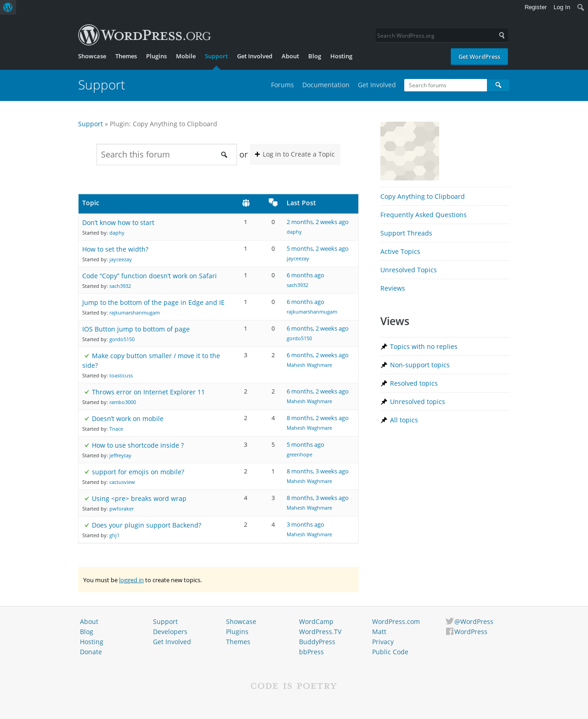This screenshot has width=588, height=719.
Task: Click 3 months ago last post link
Action: pyautogui.click(x=305, y=524)
